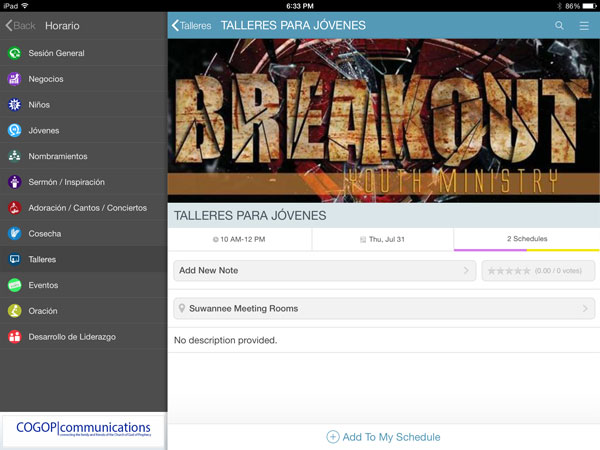600x450 pixels.
Task: Tap the Adoración / Cantos / Conciertos label
Action: click(88, 208)
